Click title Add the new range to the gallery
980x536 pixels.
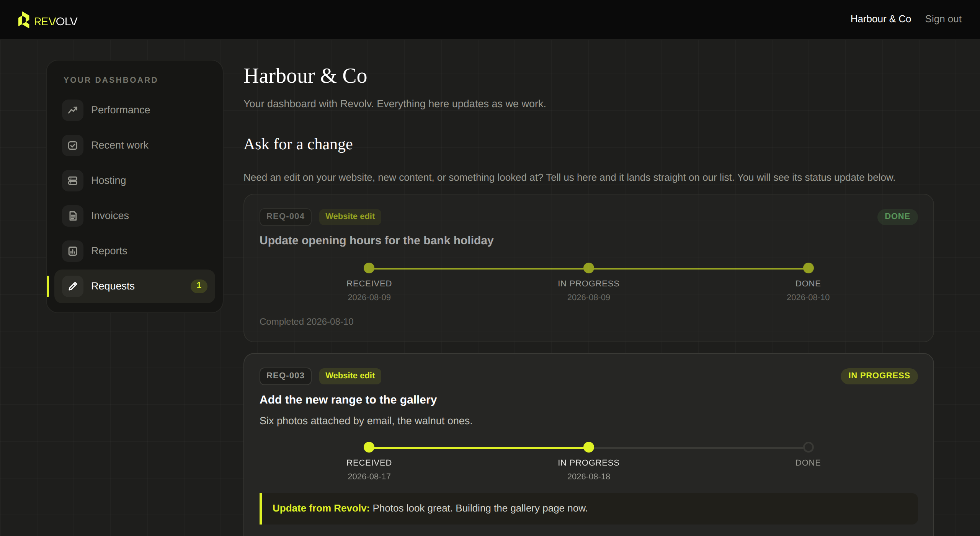(348, 400)
